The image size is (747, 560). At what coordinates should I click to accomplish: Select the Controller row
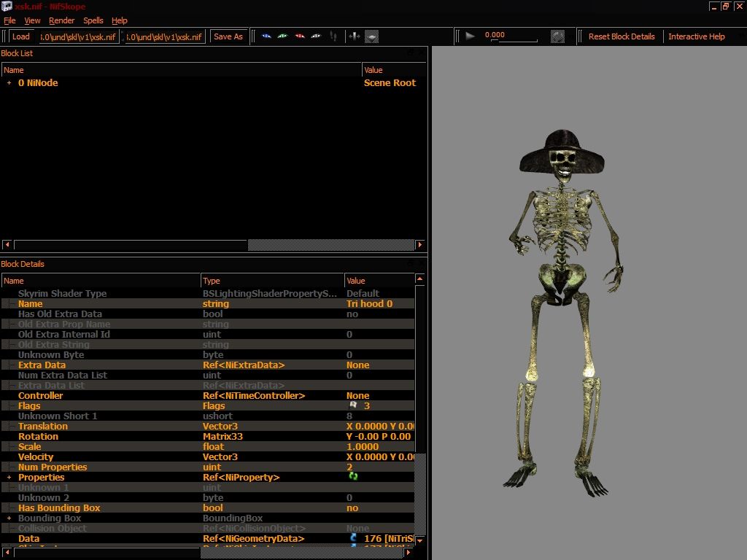[x=208, y=396]
